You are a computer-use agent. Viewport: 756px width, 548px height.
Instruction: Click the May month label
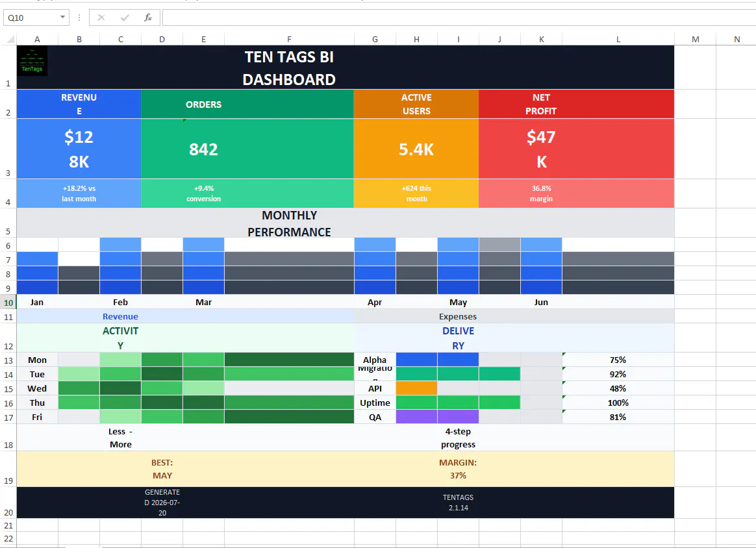coord(458,302)
